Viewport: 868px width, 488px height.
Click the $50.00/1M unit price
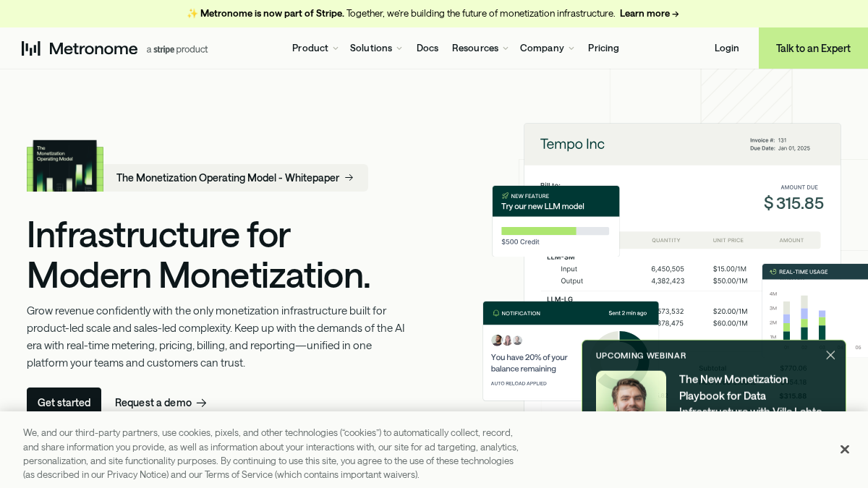pos(730,281)
